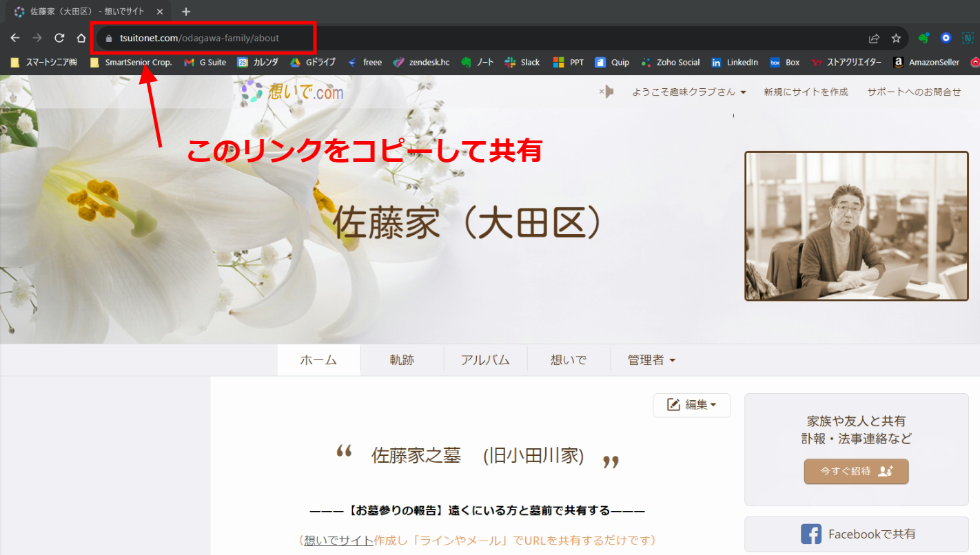
Task: Open カレンダ calendar bookmark
Action: point(258,62)
